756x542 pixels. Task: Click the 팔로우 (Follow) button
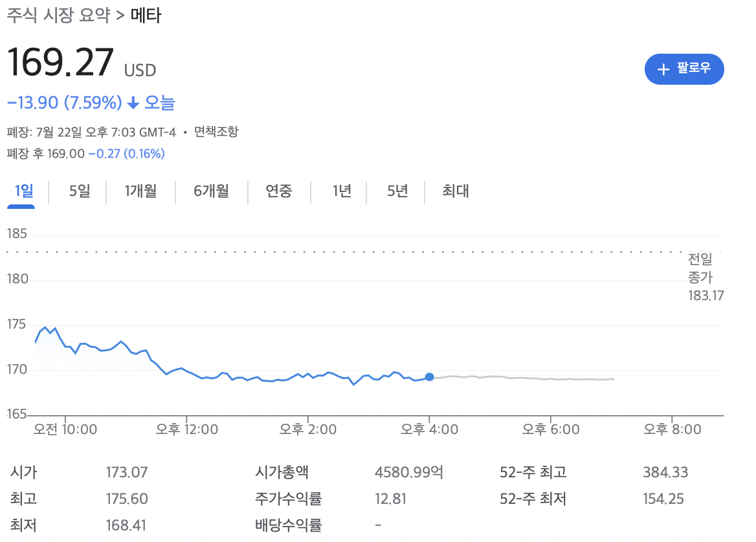[x=684, y=69]
